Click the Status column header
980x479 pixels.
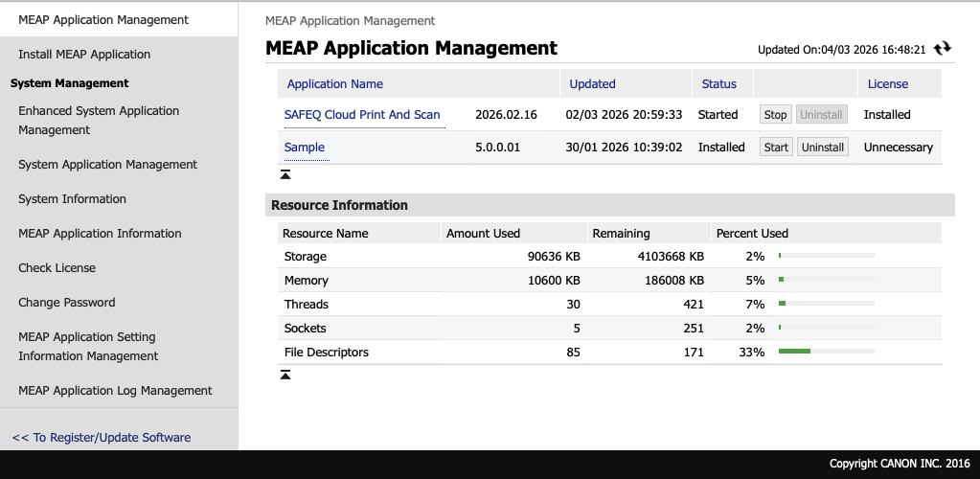click(x=718, y=83)
